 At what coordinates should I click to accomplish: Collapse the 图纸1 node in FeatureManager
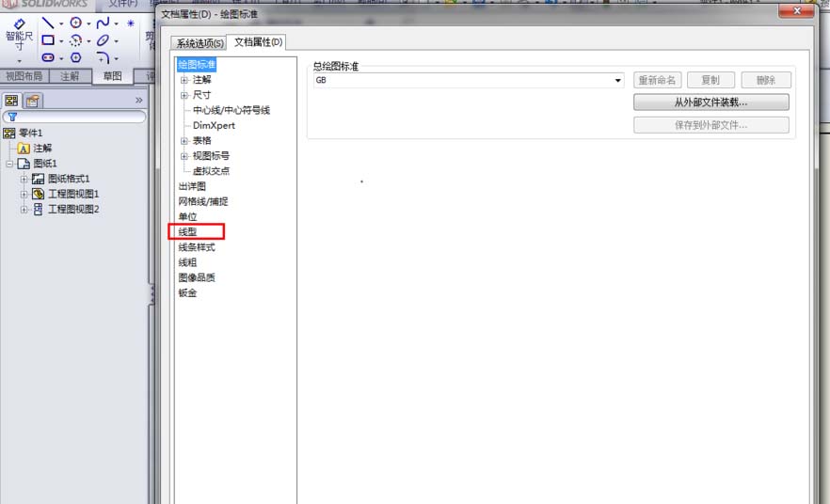click(9, 164)
